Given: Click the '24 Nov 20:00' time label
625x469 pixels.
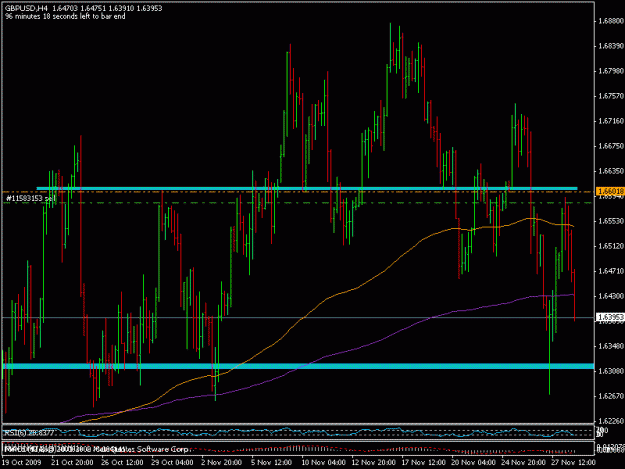Looking at the screenshot, I should 523,463.
